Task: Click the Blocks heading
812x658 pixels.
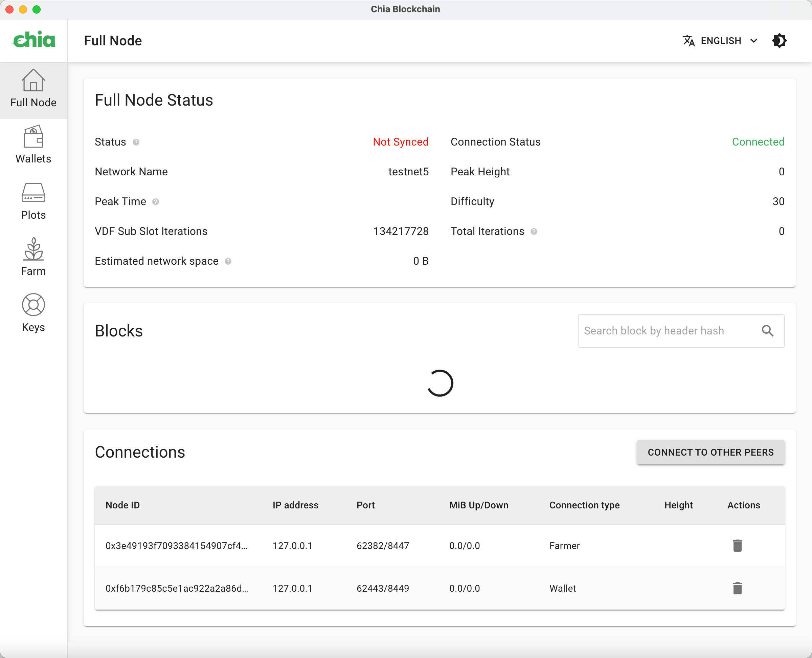Action: tap(119, 331)
